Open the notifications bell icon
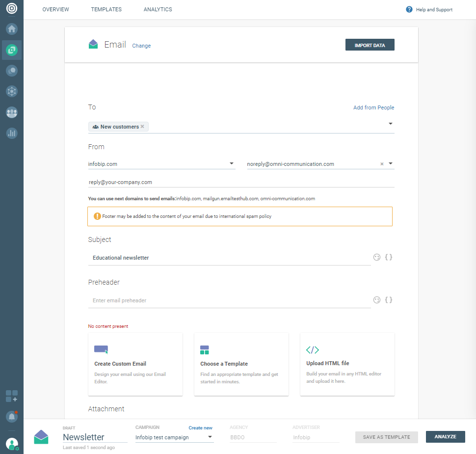 click(12, 417)
